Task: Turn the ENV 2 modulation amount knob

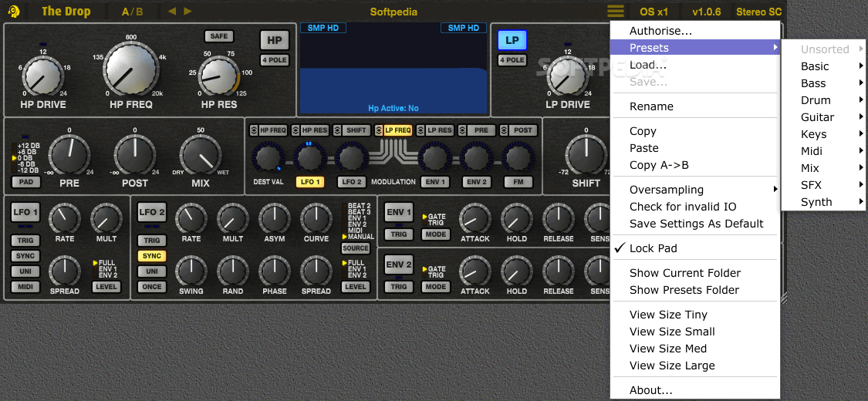Action: click(x=476, y=157)
